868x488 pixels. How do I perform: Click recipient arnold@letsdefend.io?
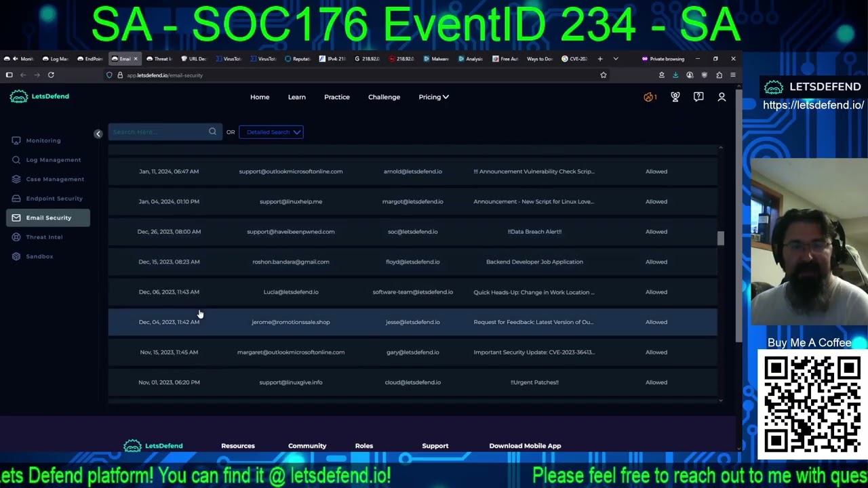point(412,171)
